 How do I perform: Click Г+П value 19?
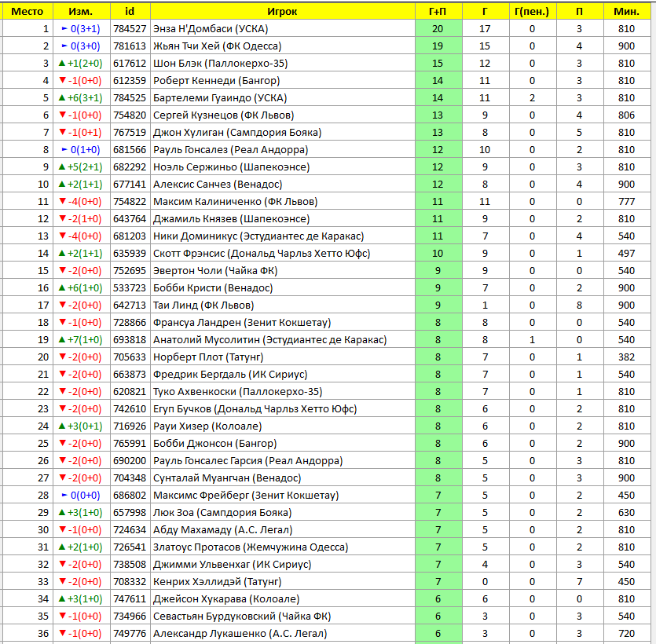(x=438, y=46)
